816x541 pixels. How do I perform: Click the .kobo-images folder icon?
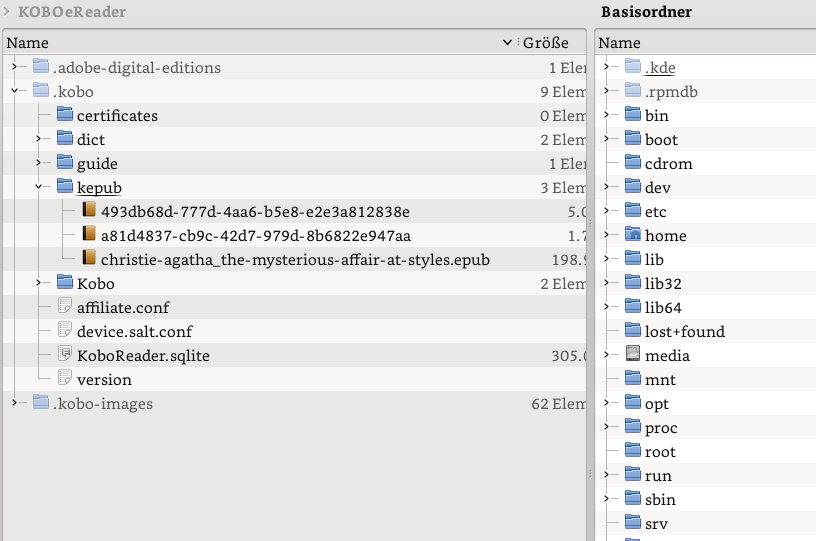tap(41, 403)
